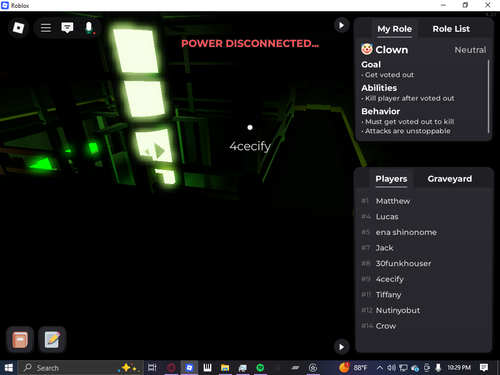Click the glowing arrow elevator panel
500x375 pixels.
(x=154, y=147)
